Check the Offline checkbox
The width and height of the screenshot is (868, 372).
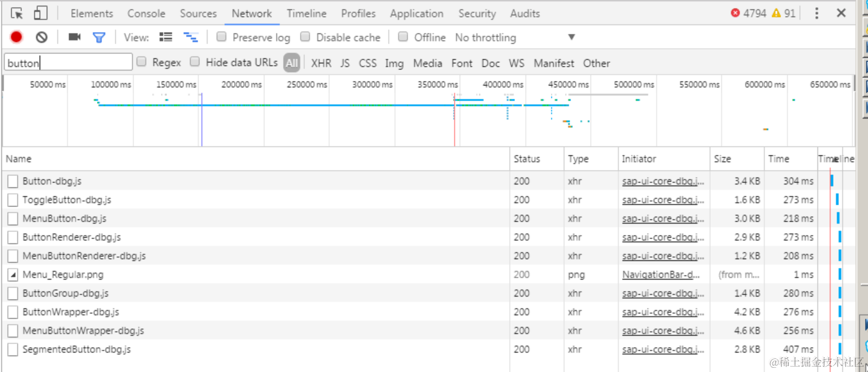click(403, 37)
